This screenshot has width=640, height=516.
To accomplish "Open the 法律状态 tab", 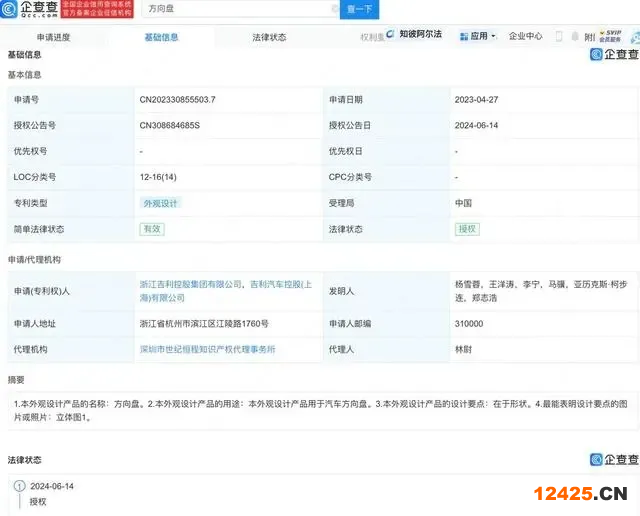I will pos(269,38).
